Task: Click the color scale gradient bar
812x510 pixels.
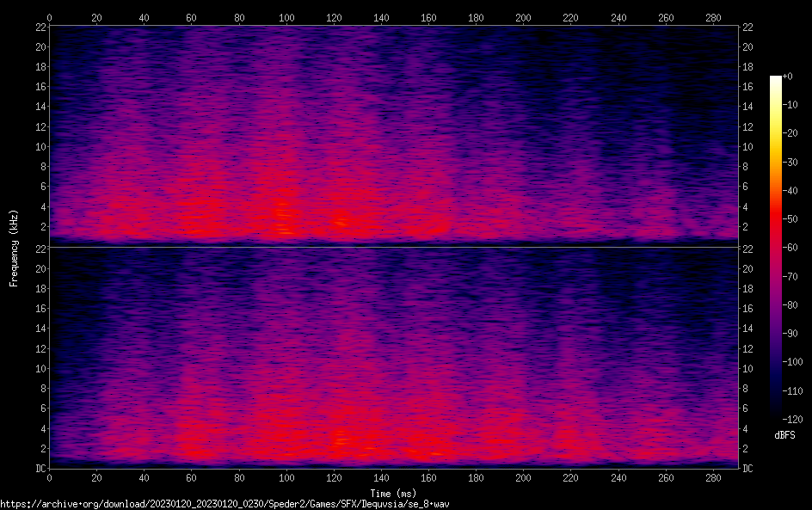Action: (x=776, y=243)
